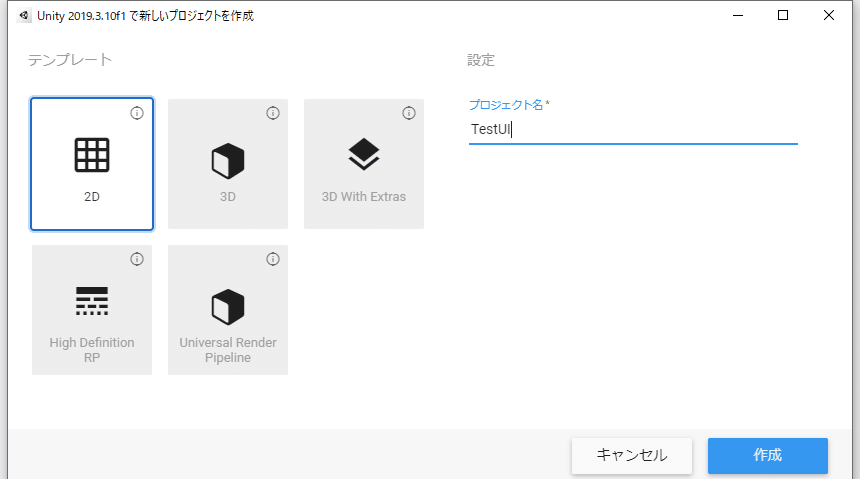Click the Universal Render Pipeline cube icon
860x479 pixels.
[228, 307]
